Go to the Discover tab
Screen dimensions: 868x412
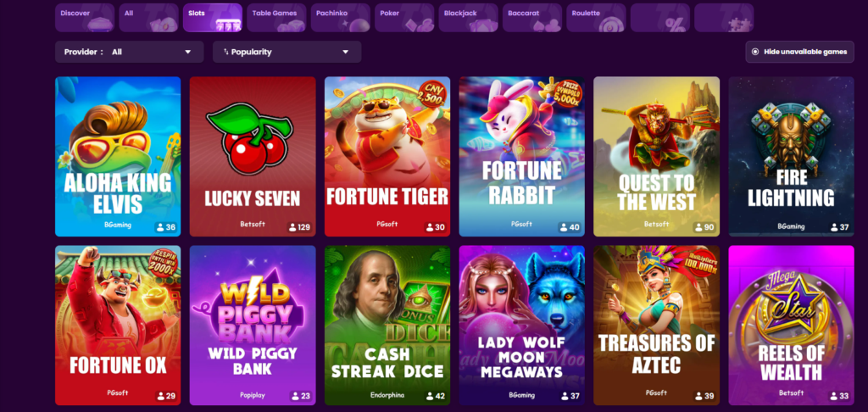point(85,18)
